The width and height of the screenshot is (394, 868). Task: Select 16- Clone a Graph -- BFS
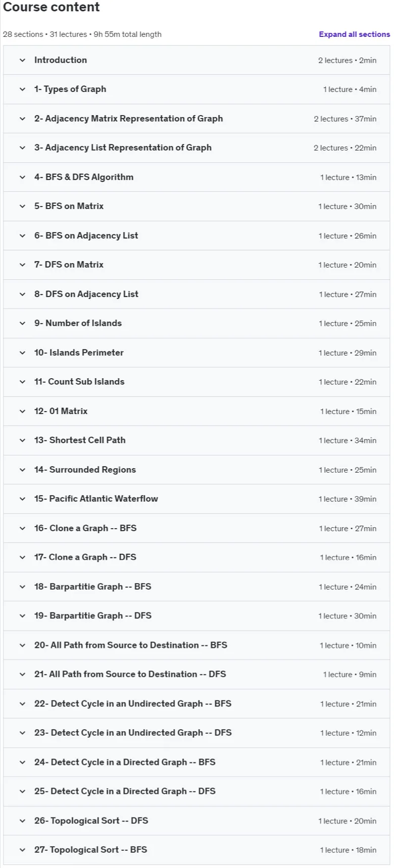pos(196,528)
